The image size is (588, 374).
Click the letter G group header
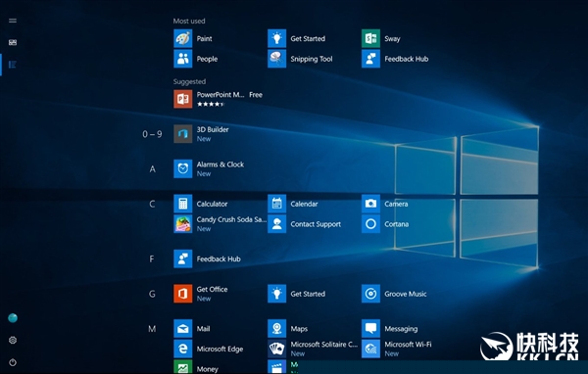(152, 294)
